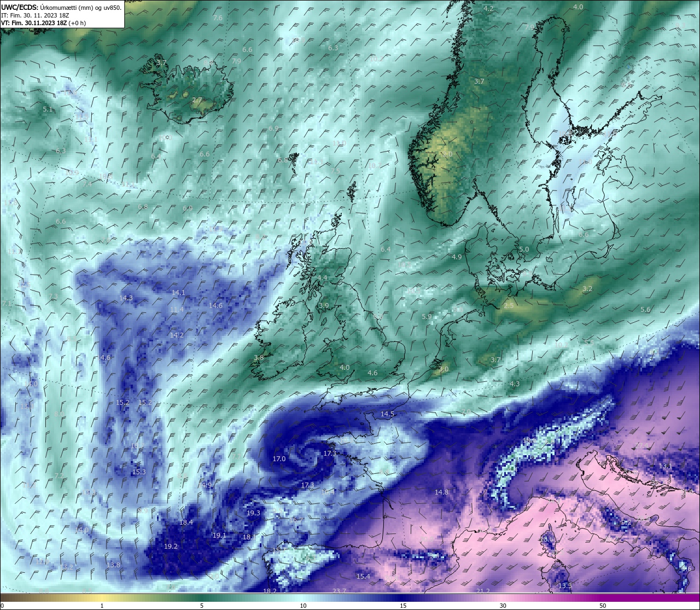
Task: Click the 17.0 value near the cyclone centre
Action: coord(279,458)
